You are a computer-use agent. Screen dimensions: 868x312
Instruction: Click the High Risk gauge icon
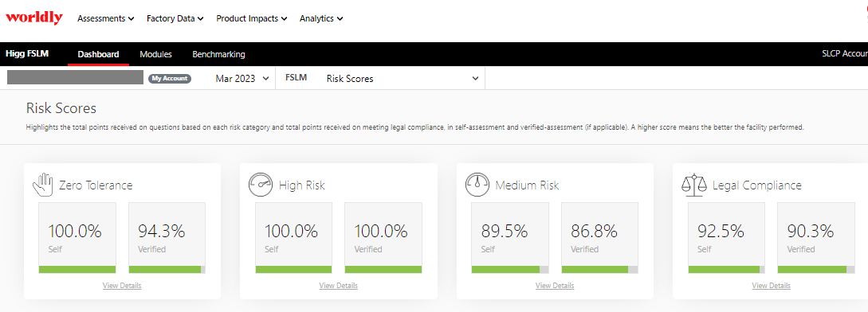tap(260, 185)
